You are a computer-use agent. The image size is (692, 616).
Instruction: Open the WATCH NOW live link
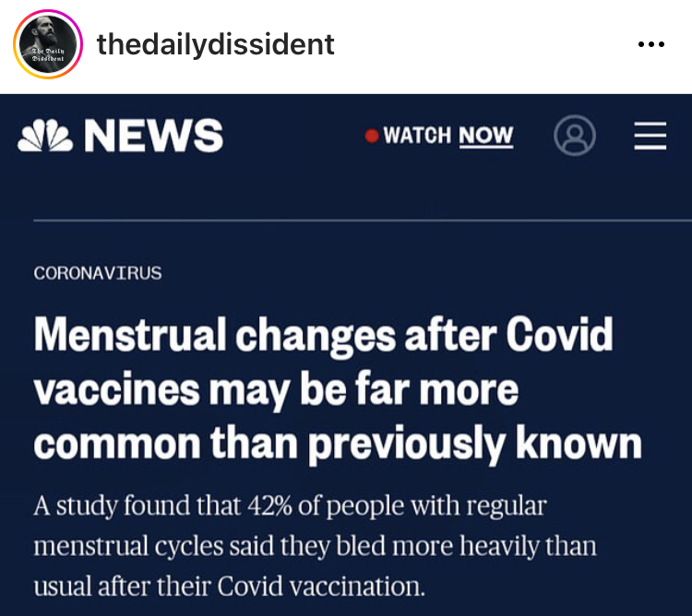pos(447,136)
